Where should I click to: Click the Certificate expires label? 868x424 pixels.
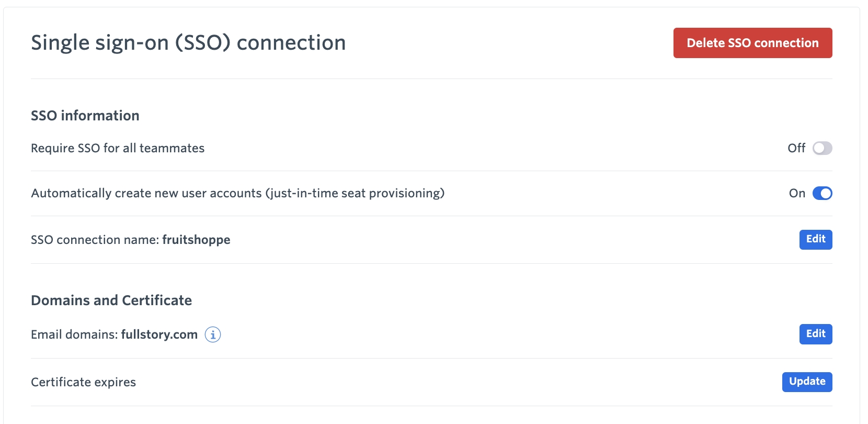click(83, 382)
